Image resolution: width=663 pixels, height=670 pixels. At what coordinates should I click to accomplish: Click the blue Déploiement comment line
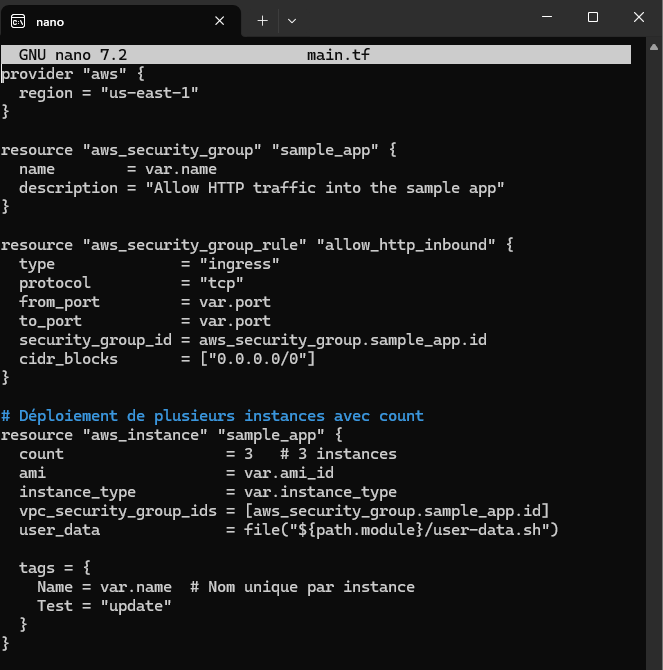[212, 416]
